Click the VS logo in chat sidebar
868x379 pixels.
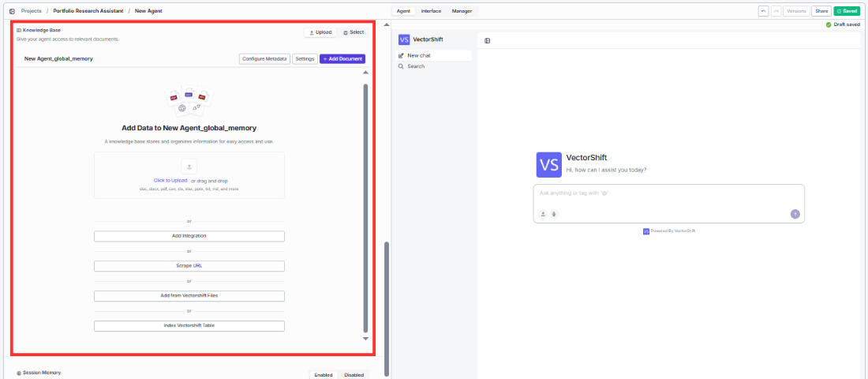pyautogui.click(x=404, y=39)
